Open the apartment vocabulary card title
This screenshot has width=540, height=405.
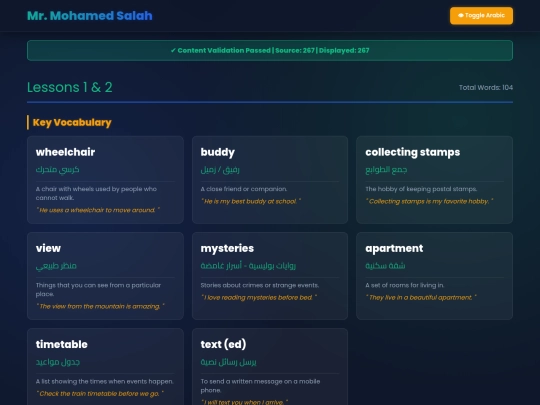(394, 248)
